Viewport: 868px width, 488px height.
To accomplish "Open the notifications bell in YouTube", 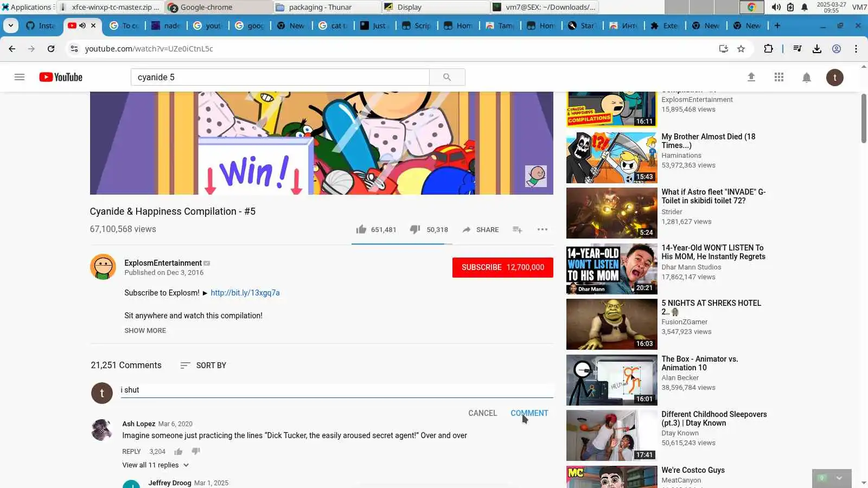I will pos(807,78).
